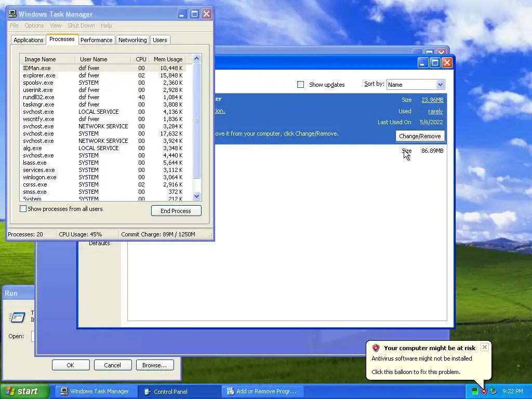Image resolution: width=532 pixels, height=399 pixels.
Task: Close the antivirus warning balloon
Action: 485,347
